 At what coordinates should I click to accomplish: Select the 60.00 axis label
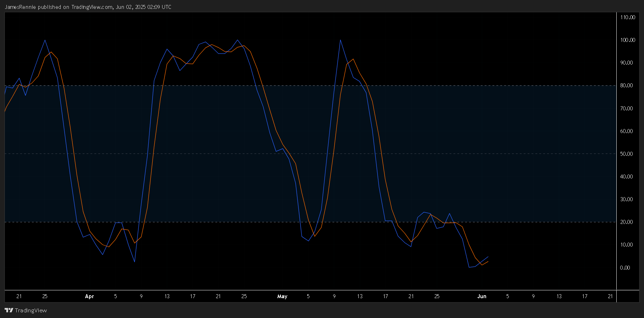click(627, 131)
